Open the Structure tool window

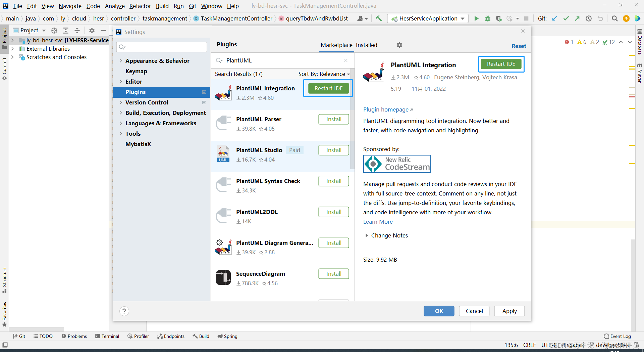[4, 280]
